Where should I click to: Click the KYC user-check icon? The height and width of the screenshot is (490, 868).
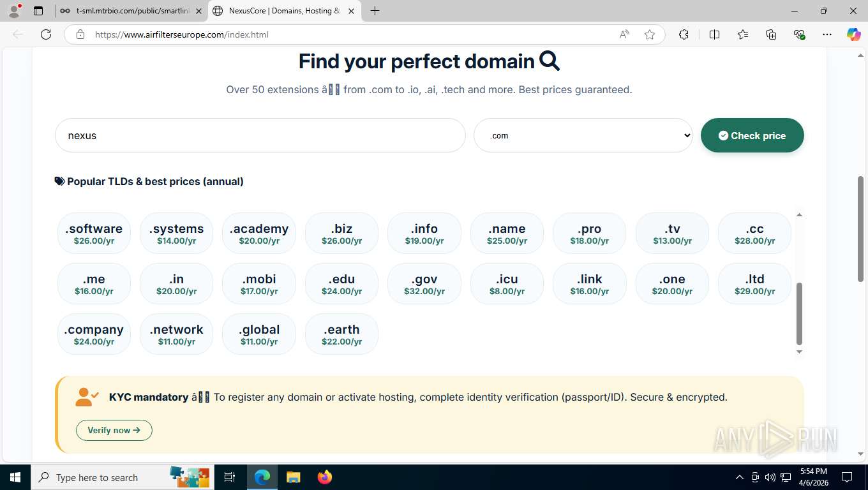coord(87,397)
